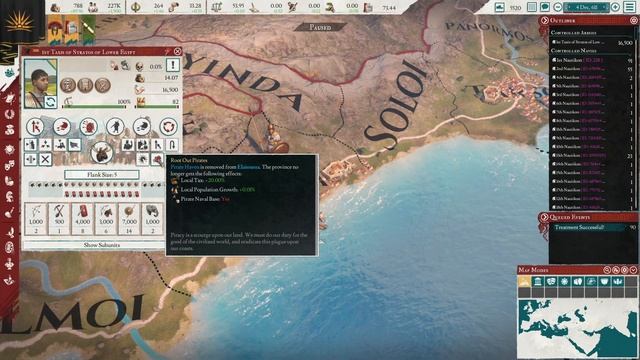The height and width of the screenshot is (360, 640).
Task: Click the helmet alert icon below top bar
Action: (x=54, y=30)
